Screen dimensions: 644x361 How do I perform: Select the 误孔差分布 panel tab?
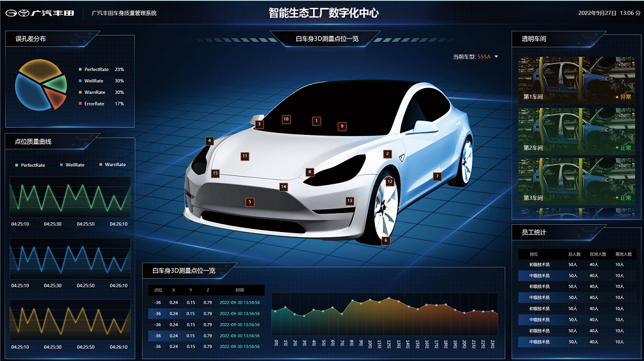31,39
